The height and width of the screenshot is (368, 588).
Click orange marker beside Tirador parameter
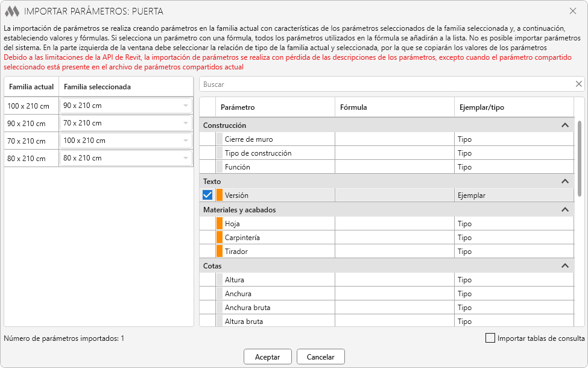[x=220, y=252]
